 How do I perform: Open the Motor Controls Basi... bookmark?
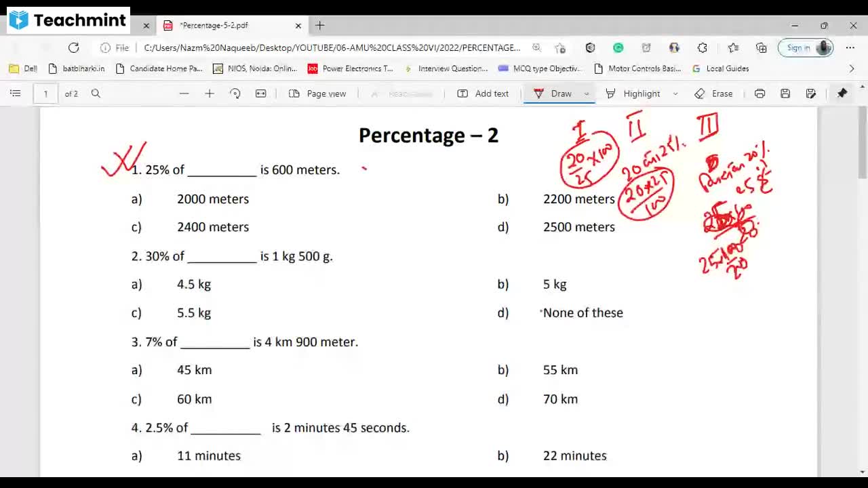point(637,68)
